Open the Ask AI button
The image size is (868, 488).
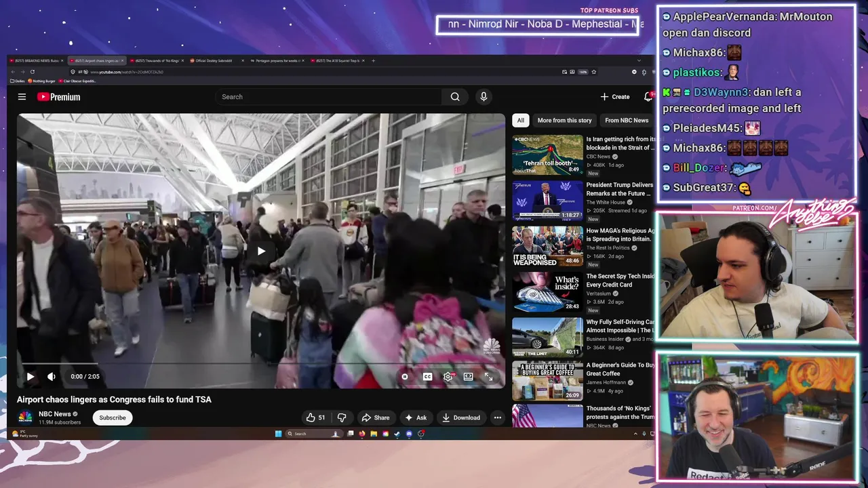pyautogui.click(x=416, y=418)
